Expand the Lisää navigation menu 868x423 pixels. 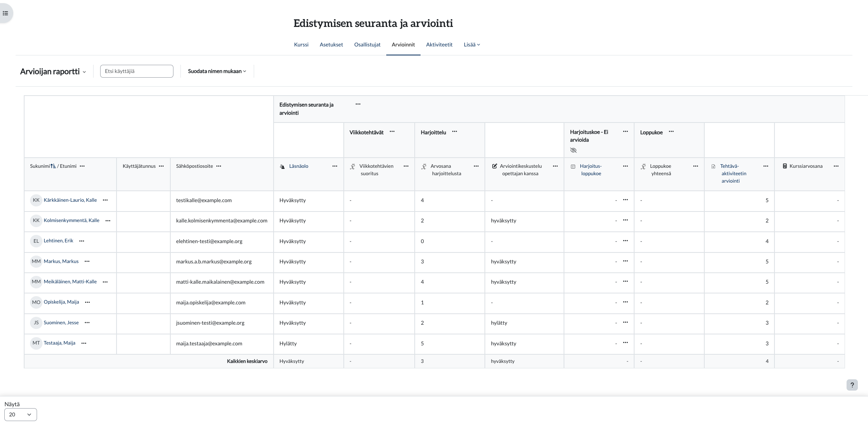(x=472, y=45)
